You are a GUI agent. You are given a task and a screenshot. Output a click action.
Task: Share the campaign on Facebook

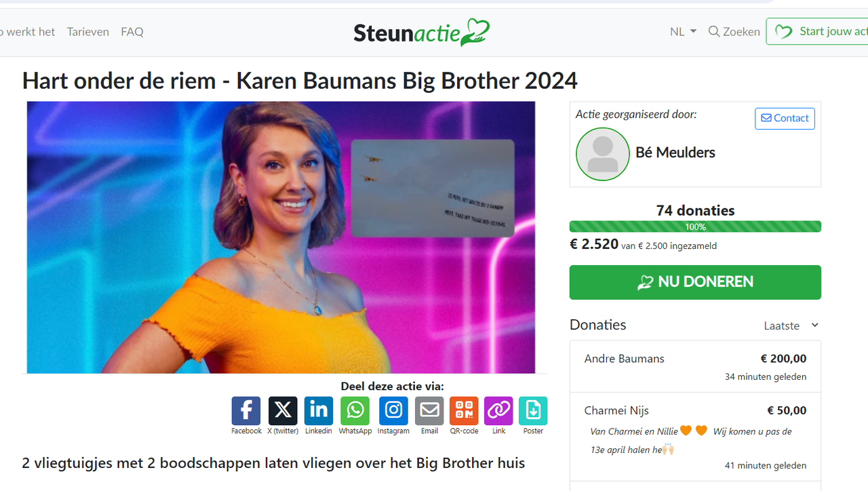coord(246,410)
